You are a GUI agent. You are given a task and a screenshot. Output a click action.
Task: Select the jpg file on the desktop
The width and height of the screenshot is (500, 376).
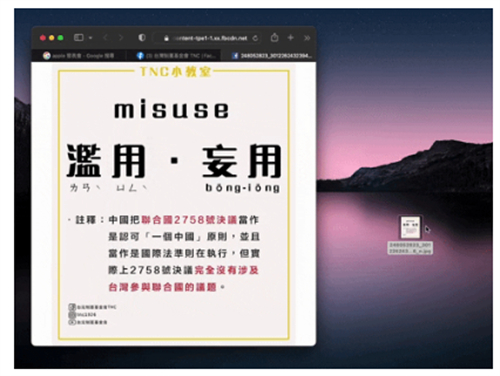(410, 227)
